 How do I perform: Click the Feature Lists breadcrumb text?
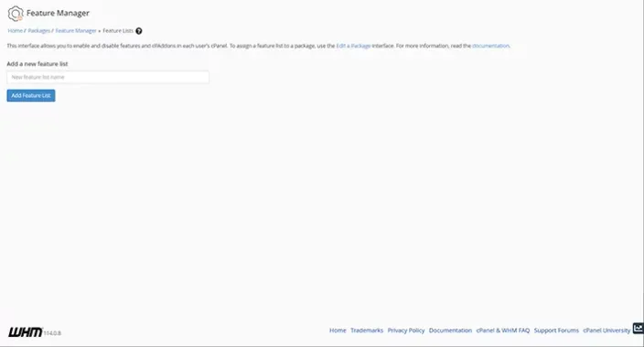point(118,31)
